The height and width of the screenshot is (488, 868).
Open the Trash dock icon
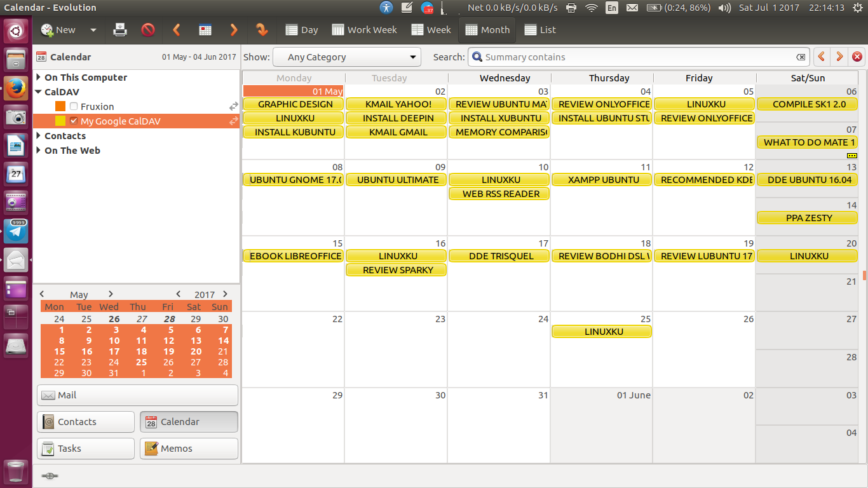(x=17, y=472)
